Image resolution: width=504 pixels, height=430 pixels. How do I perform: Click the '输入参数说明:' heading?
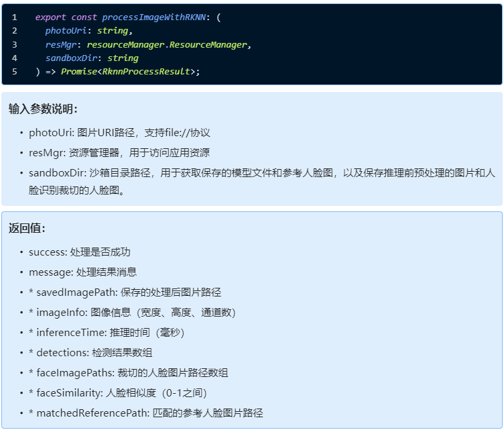click(43, 109)
